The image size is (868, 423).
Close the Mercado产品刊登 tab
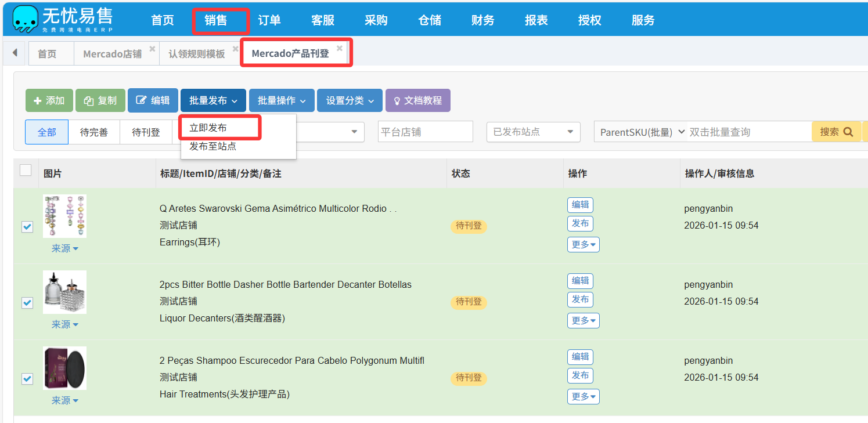340,48
